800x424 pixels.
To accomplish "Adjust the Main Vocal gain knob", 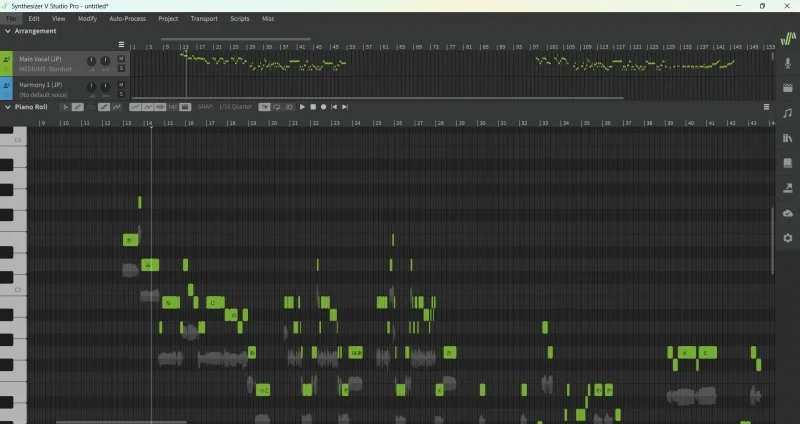I will point(91,61).
